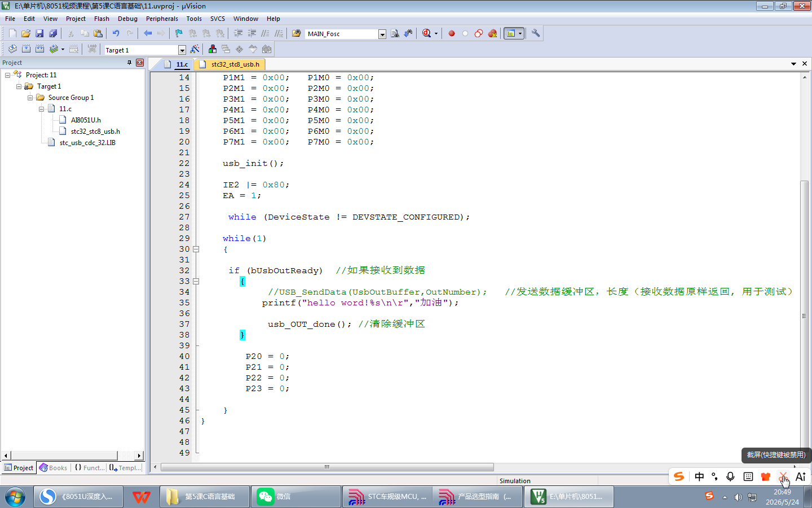Open the Project menu

tap(76, 19)
